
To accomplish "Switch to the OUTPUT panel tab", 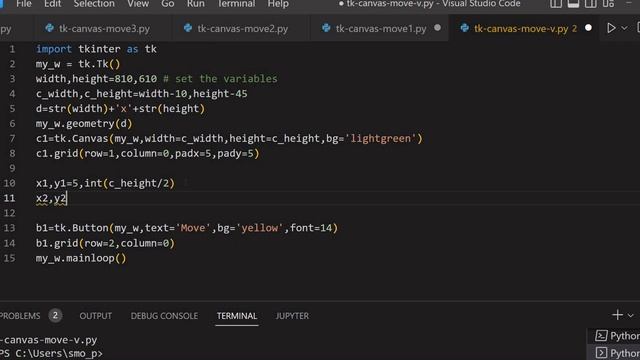I will coord(96,316).
